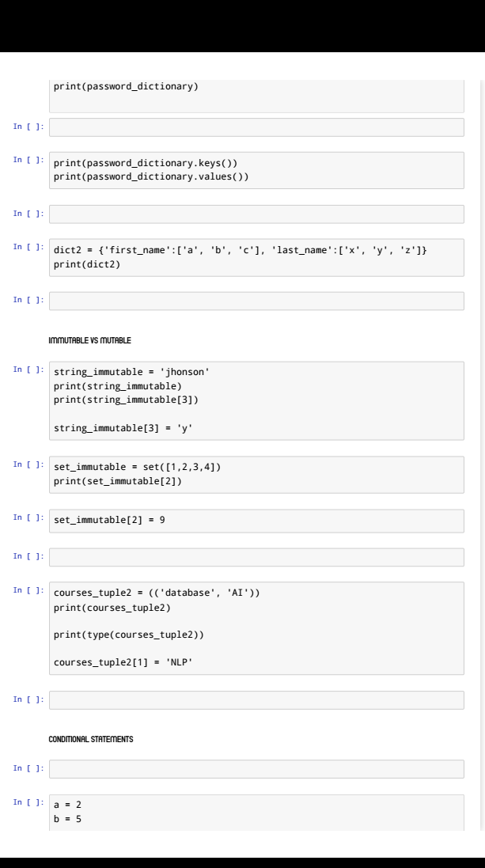Viewport: 485px width, 868px height.
Task: Click the print(password_dictionary) code cell
Action: point(256,97)
